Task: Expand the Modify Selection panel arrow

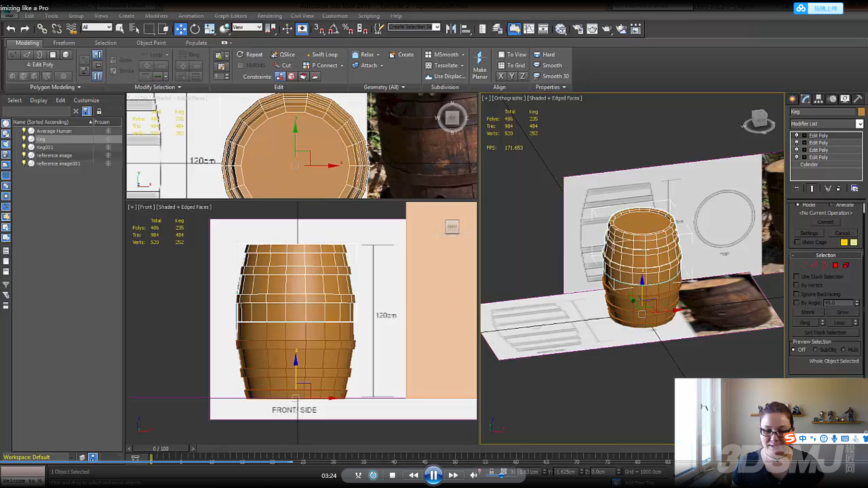Action: coord(179,87)
